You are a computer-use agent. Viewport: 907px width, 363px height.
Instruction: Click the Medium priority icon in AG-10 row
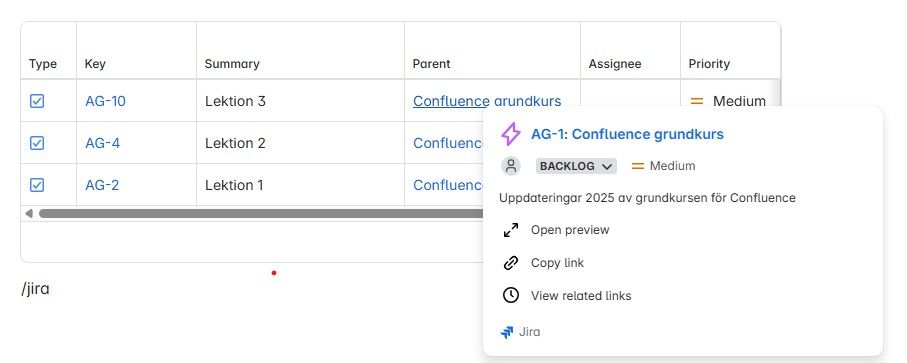pyautogui.click(x=697, y=101)
